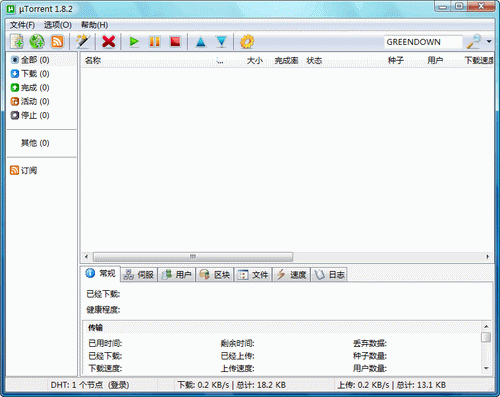
Task: Open Preferences gear icon
Action: (247, 42)
